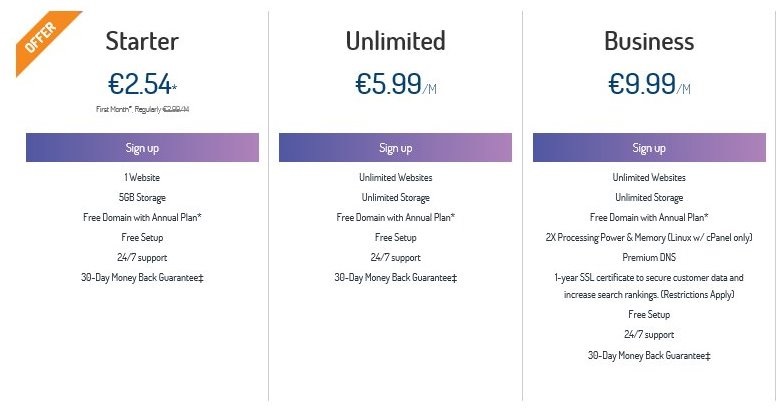Click the 1-year SSL certificate feature
The image size is (780, 412).
(x=649, y=286)
